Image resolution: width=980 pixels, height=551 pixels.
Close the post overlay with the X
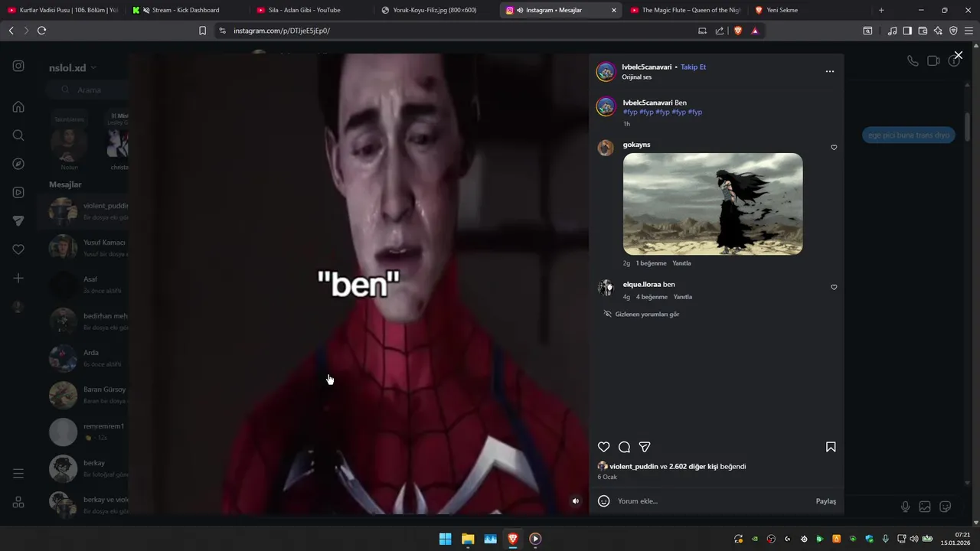click(958, 55)
